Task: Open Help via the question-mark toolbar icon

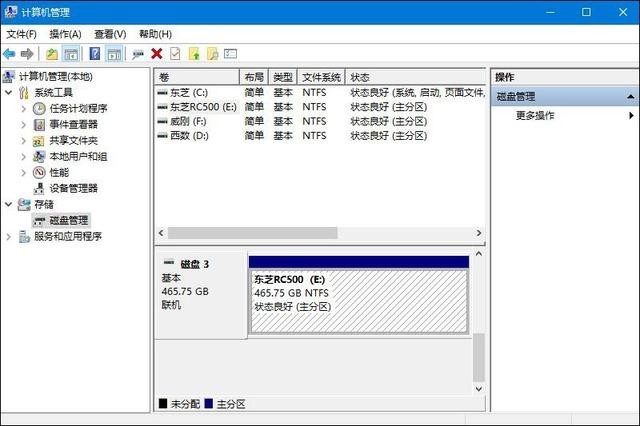Action: pos(95,53)
